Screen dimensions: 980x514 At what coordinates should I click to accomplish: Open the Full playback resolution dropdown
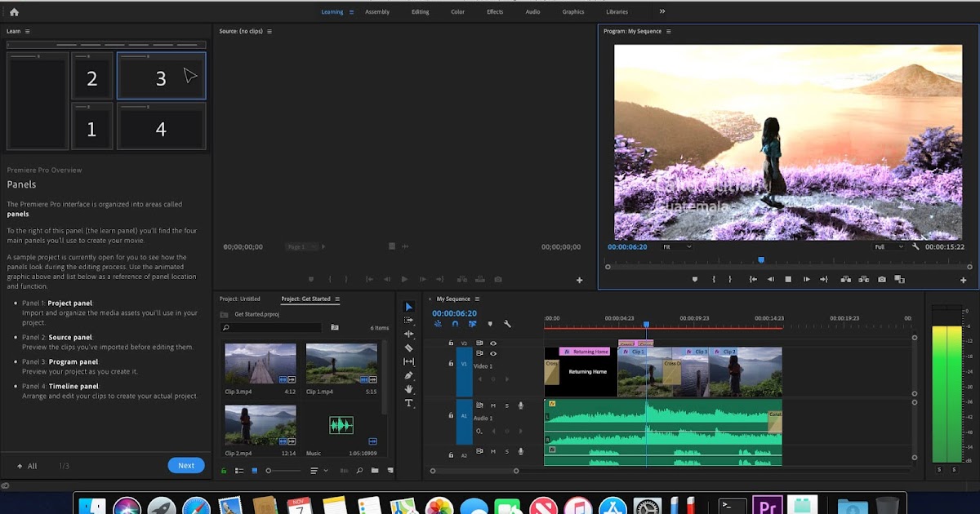pyautogui.click(x=889, y=246)
